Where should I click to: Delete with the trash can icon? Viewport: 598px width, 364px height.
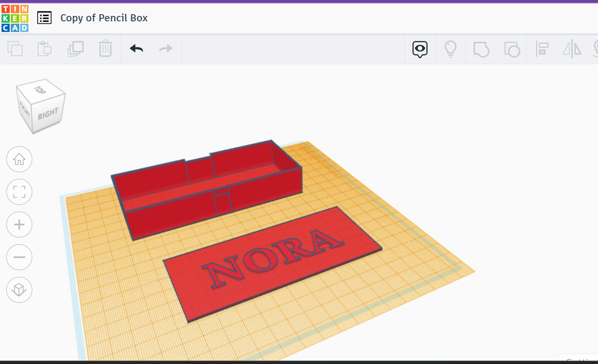tap(105, 49)
